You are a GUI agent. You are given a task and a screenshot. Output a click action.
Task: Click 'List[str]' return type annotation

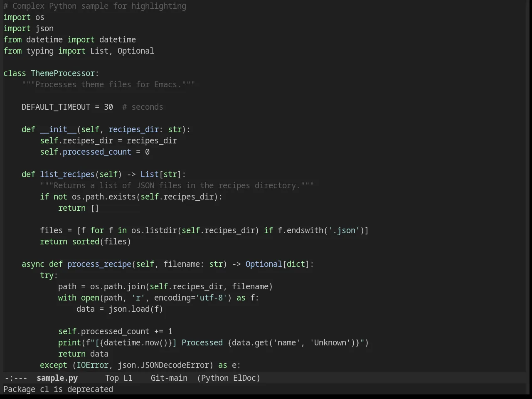[161, 175]
